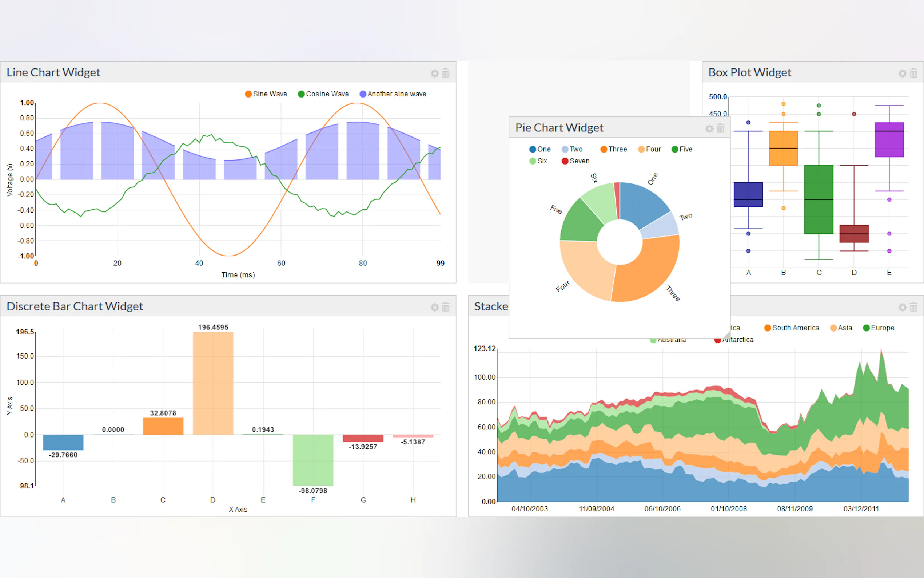Click bar D in discrete bar chart

click(213, 383)
